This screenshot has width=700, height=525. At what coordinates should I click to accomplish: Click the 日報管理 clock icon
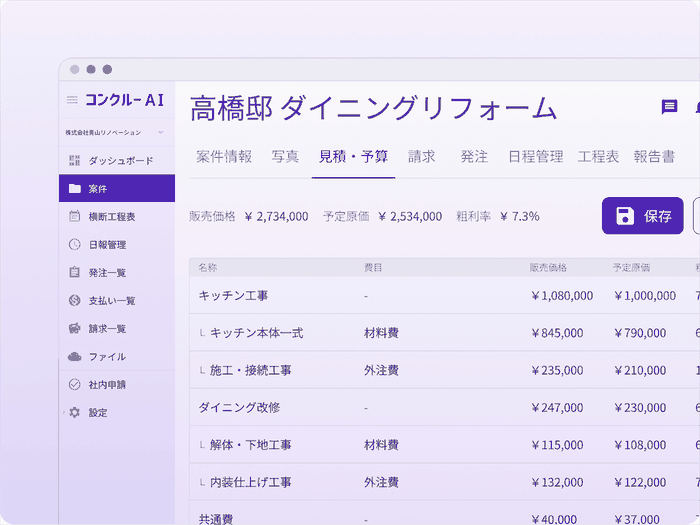[x=74, y=244]
